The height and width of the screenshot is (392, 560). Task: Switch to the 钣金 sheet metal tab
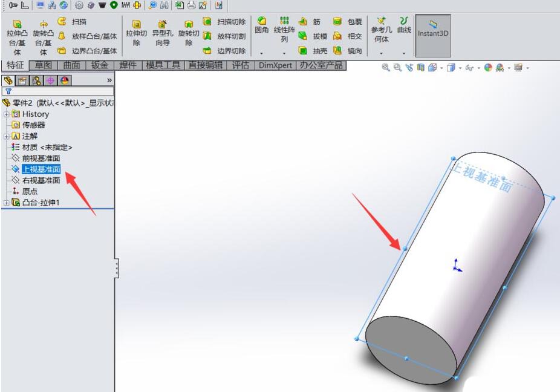pos(100,65)
